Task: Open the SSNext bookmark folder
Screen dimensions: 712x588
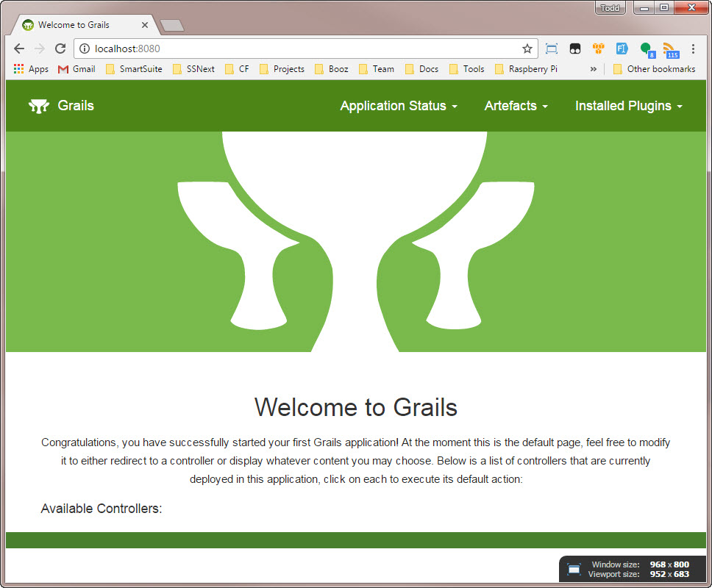Action: pos(194,69)
